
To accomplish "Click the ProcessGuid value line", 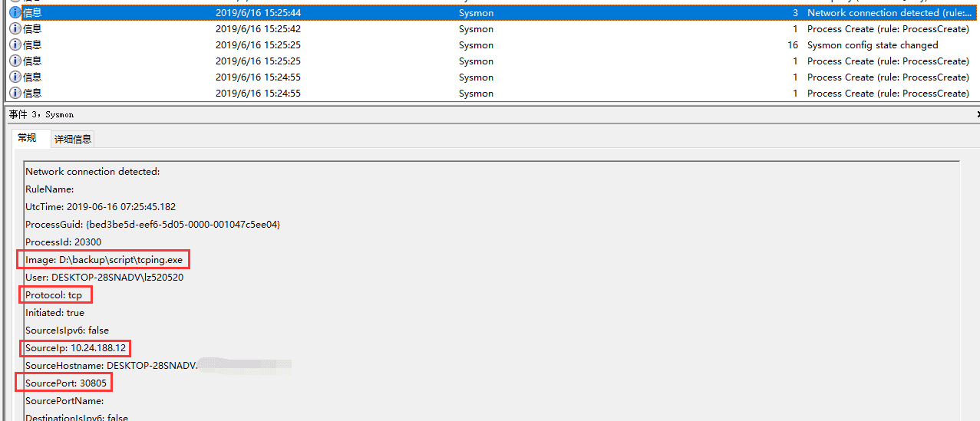I will (153, 225).
